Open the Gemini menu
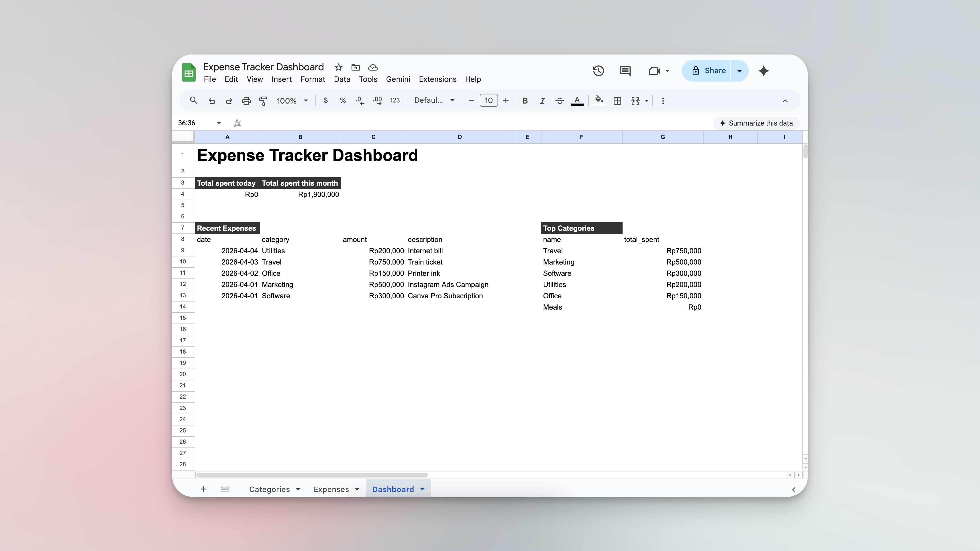This screenshot has height=551, width=980. (x=398, y=79)
